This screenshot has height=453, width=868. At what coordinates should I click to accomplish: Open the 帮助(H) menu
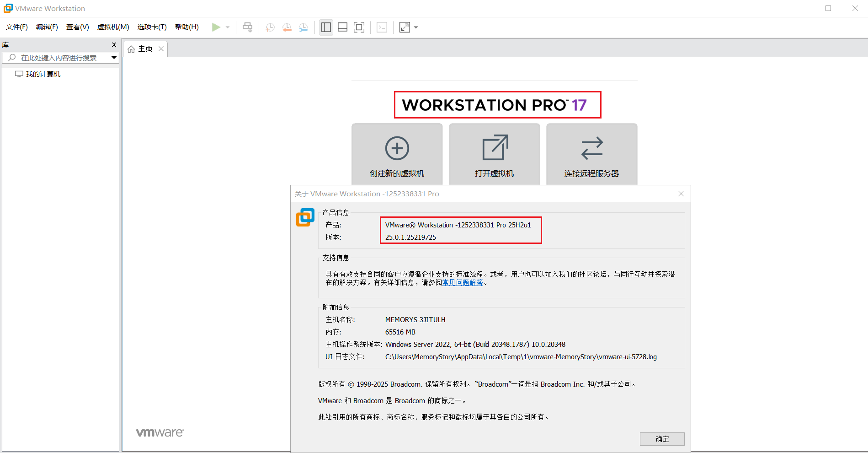point(186,27)
